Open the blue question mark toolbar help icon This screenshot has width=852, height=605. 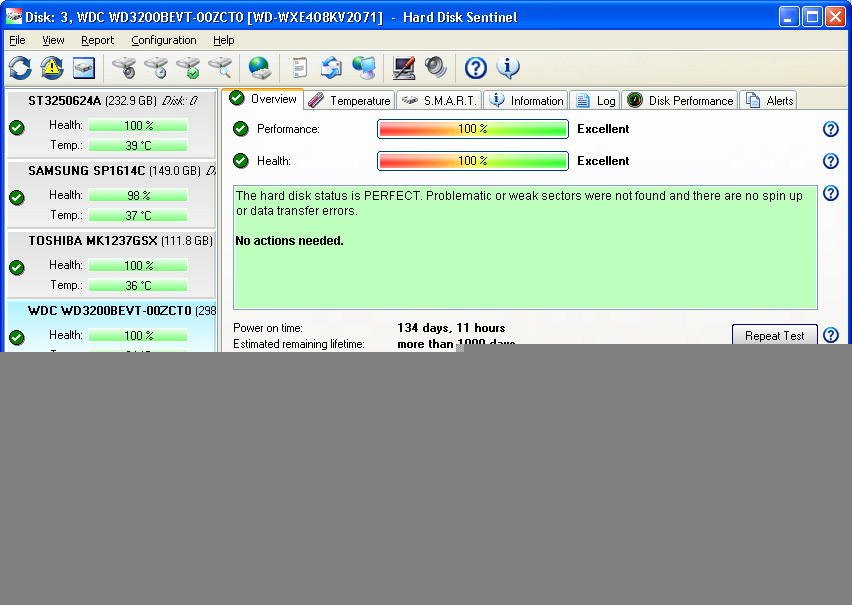coord(476,68)
